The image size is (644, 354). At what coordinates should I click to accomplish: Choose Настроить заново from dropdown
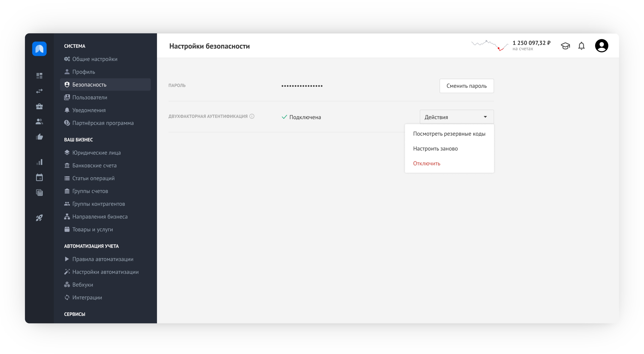click(x=449, y=149)
